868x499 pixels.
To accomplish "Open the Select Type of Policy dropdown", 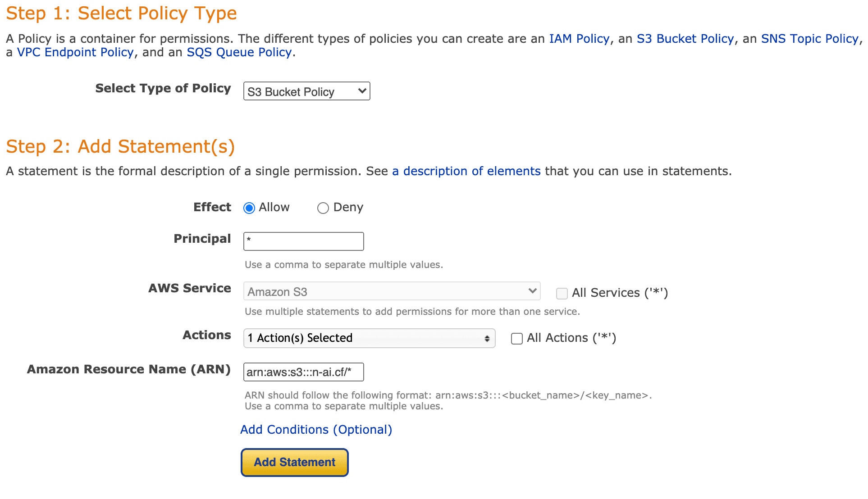I will (306, 91).
